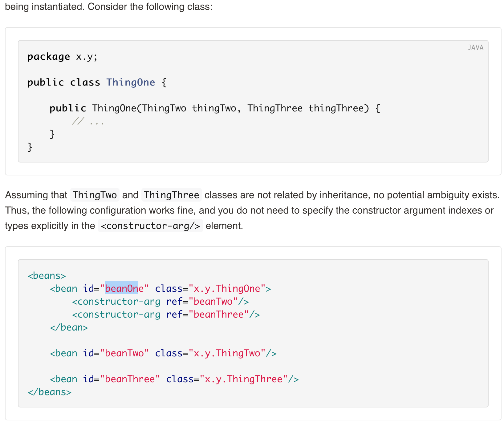This screenshot has width=504, height=421.
Task: Click 'no potential ambiguity exists' text
Action: tap(436, 195)
